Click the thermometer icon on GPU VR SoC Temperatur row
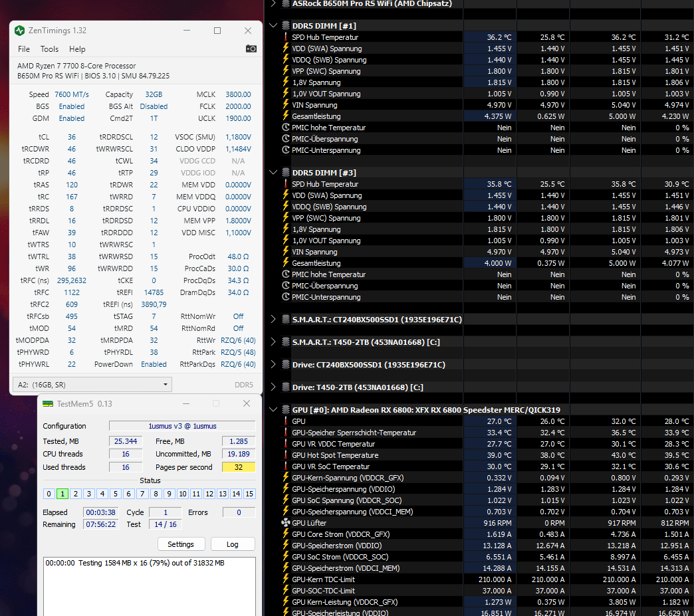The image size is (694, 616). (x=286, y=466)
